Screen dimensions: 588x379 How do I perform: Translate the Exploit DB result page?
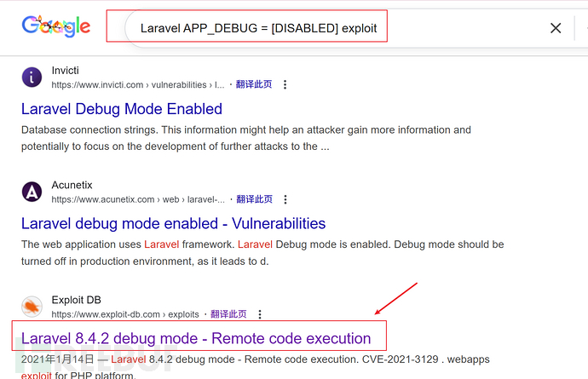pos(229,314)
